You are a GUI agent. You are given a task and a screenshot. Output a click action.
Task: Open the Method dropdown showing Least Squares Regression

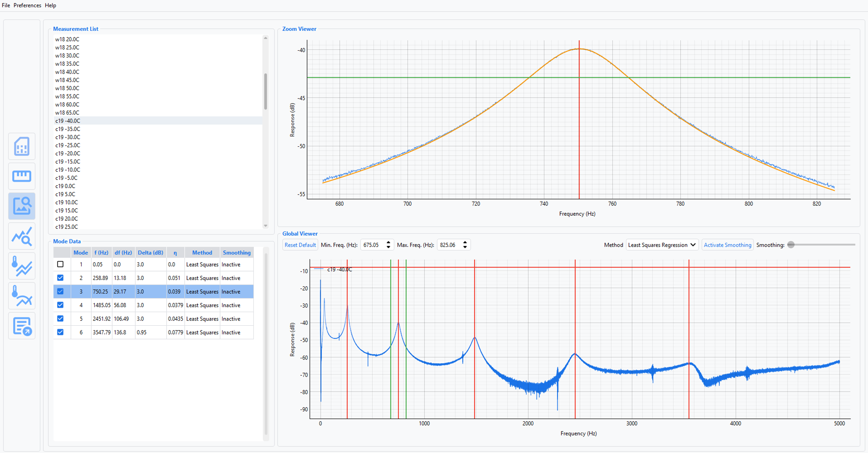click(662, 245)
